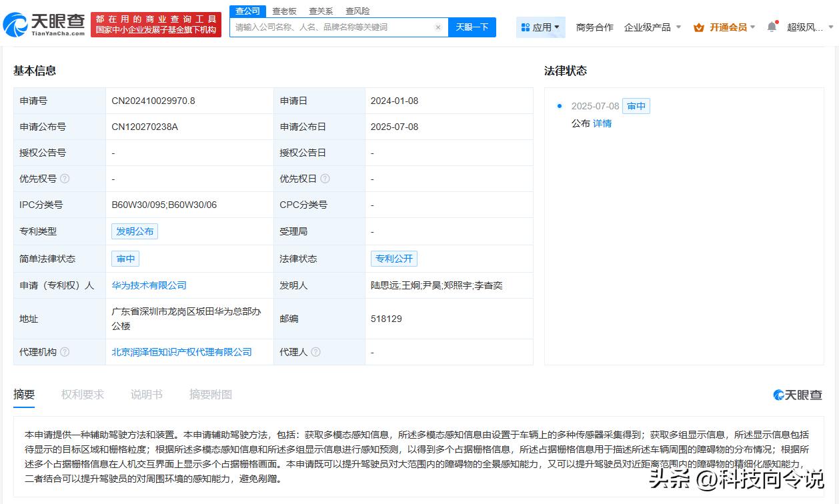The image size is (839, 504).
Task: Click the notification bell icon
Action: (x=772, y=27)
